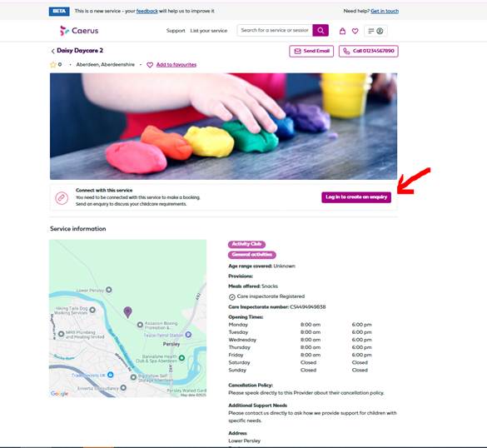487x448 pixels.
Task: Click the Additional Support Needs heading
Action: tap(258, 406)
